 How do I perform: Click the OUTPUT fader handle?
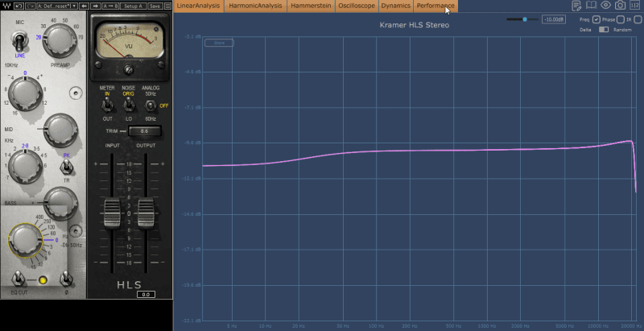(146, 213)
